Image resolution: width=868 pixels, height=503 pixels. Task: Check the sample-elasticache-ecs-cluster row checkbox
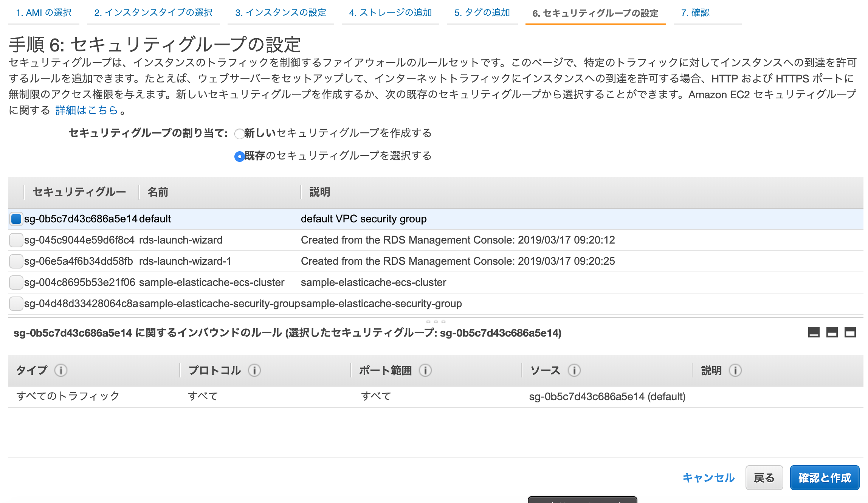click(16, 283)
